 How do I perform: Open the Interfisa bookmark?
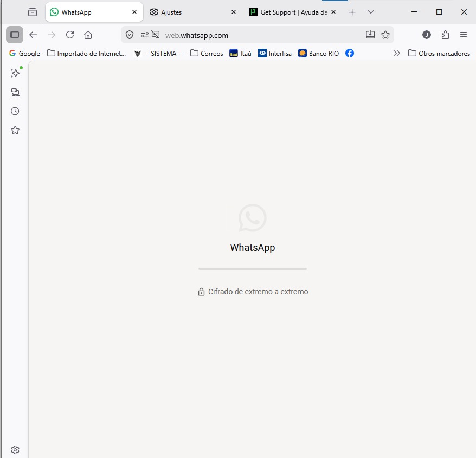[275, 54]
